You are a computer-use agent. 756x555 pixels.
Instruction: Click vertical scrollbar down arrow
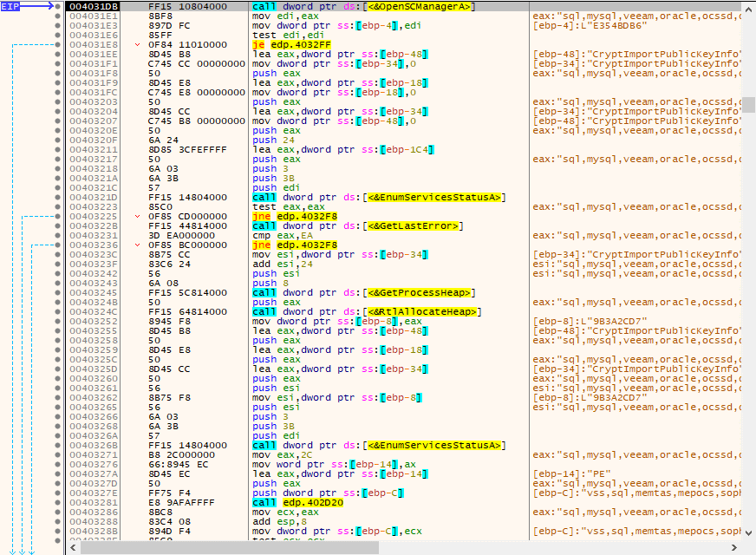click(x=748, y=532)
